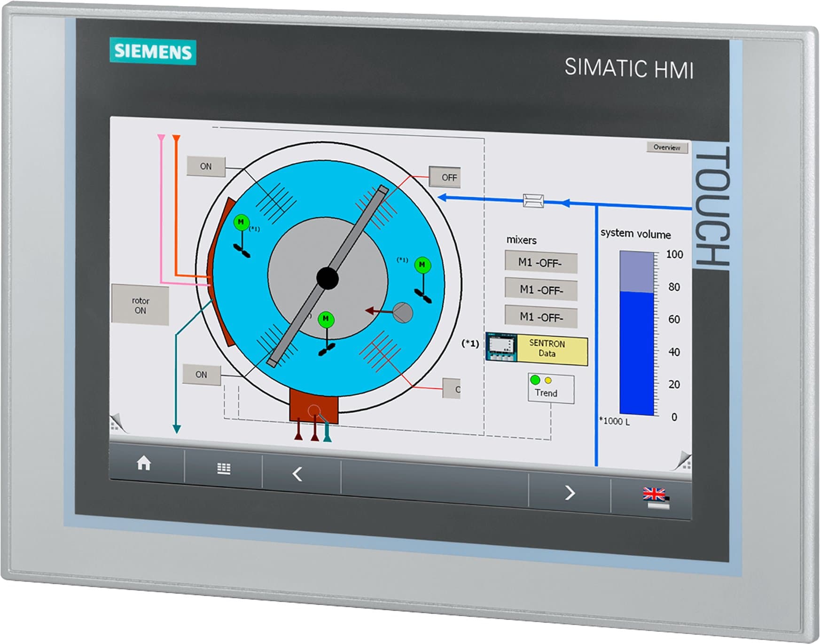Viewport: 820px width, 644px height.
Task: Open the Overview screen button
Action: click(667, 148)
